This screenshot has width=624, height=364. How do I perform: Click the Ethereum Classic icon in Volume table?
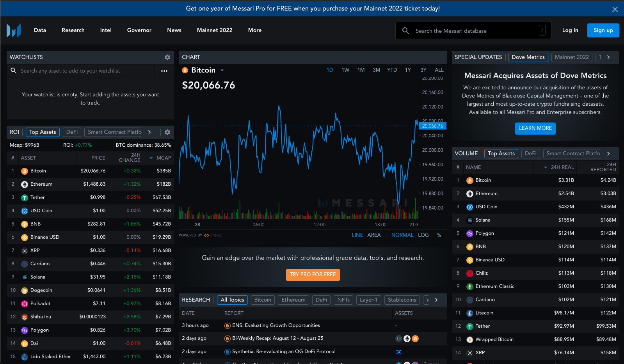[x=470, y=287]
